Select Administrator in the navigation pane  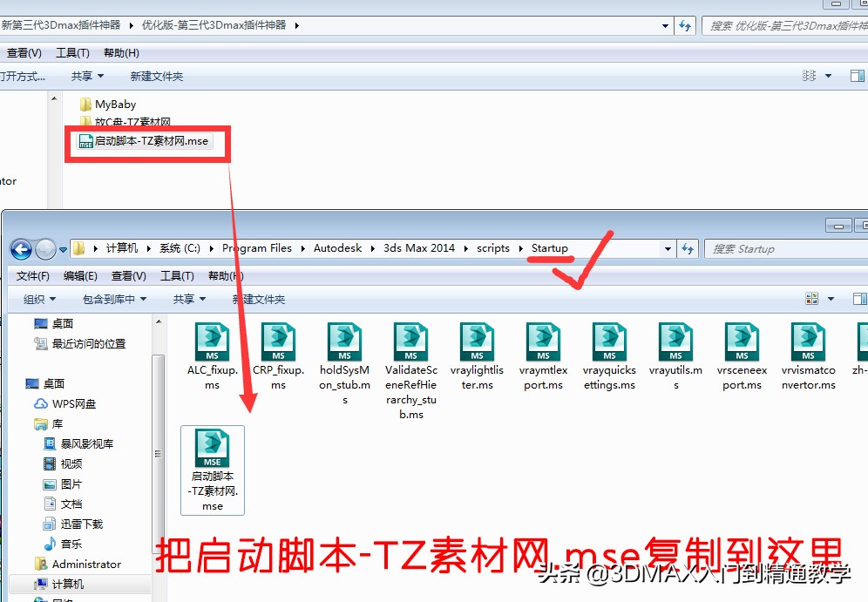tap(78, 564)
